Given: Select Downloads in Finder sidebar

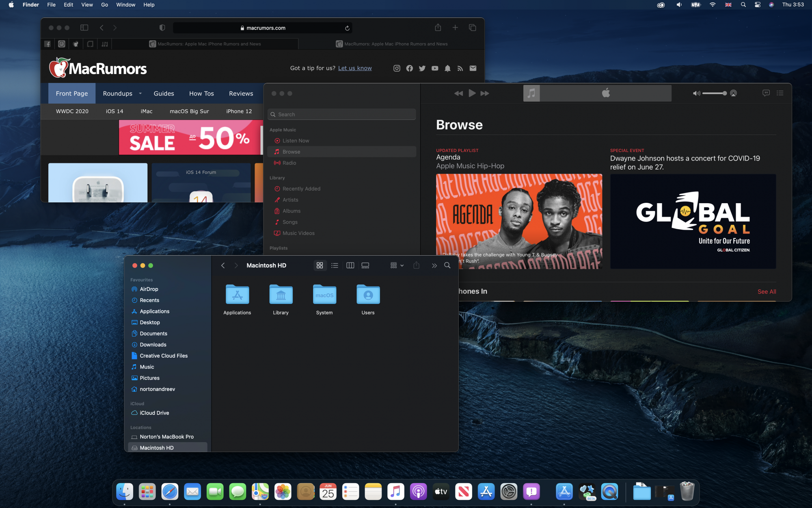Looking at the screenshot, I should (167, 345).
